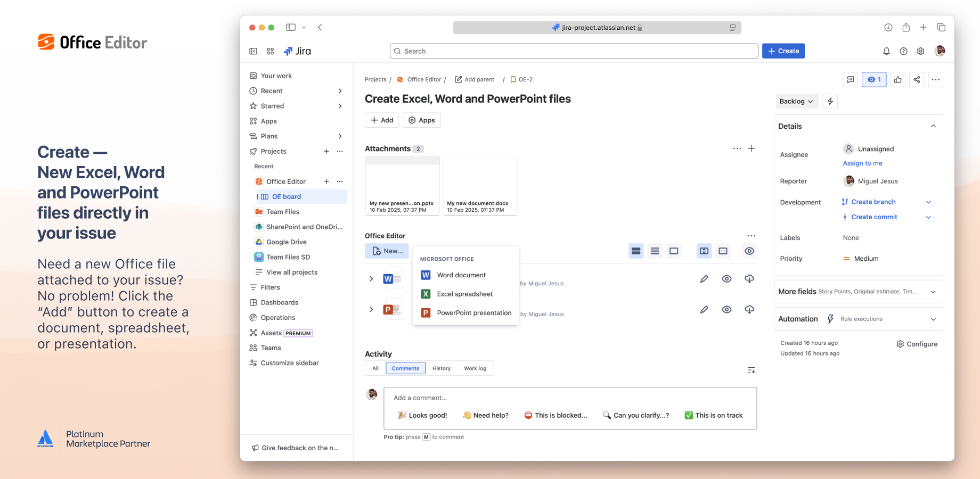Expand the PowerPoint file row chevron
Image resolution: width=980 pixels, height=479 pixels.
point(371,310)
